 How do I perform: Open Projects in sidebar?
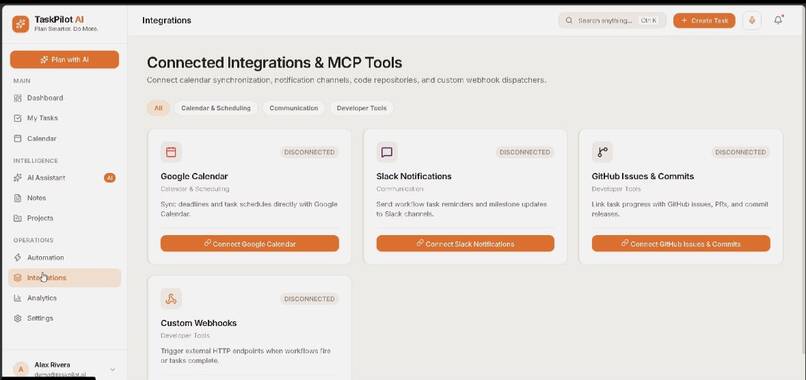[64, 218]
